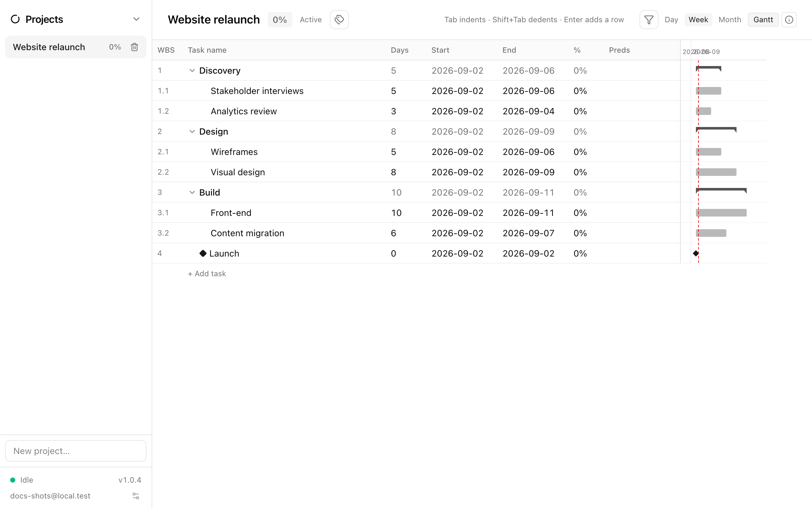
Task: Click the Visual design task name
Action: pos(238,172)
